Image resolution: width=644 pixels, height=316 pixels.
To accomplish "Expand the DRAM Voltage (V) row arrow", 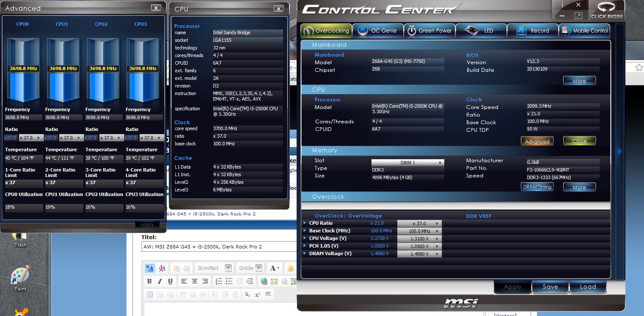I will pyautogui.click(x=305, y=253).
